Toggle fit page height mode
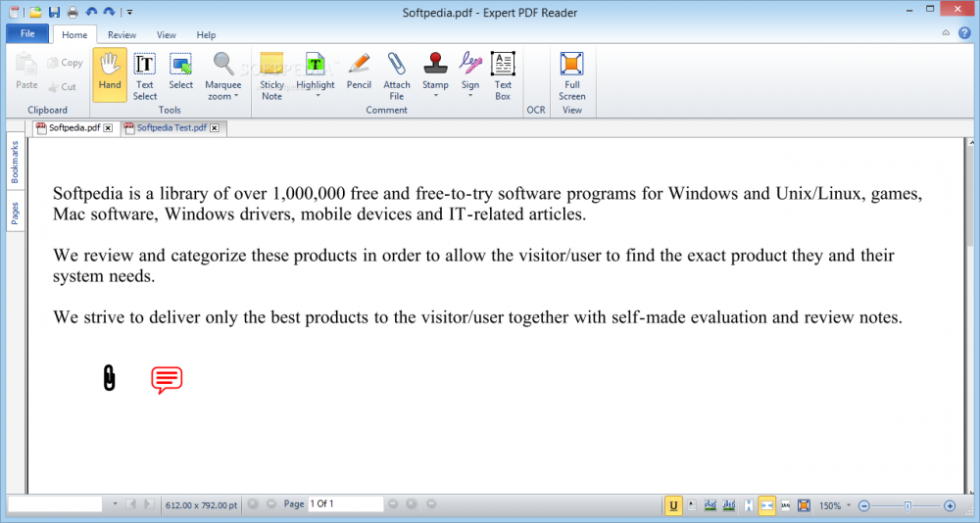Image resolution: width=980 pixels, height=523 pixels. click(748, 504)
